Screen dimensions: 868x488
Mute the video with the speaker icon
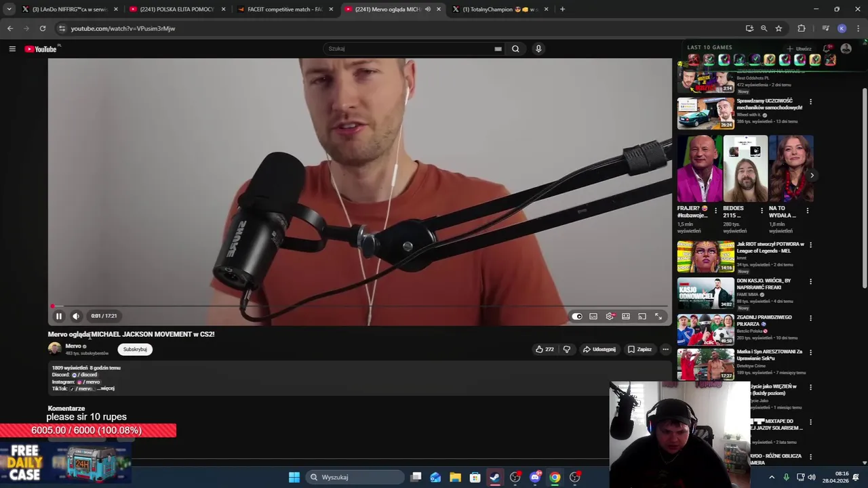point(76,316)
